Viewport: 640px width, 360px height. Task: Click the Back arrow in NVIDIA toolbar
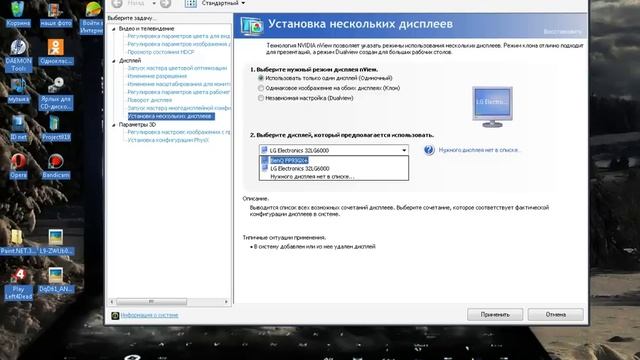[117, 3]
